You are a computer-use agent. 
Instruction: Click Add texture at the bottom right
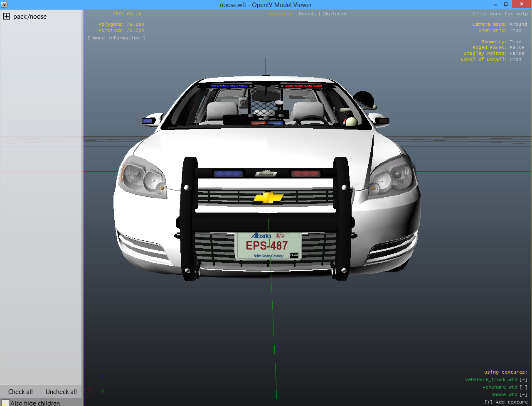tap(506, 402)
